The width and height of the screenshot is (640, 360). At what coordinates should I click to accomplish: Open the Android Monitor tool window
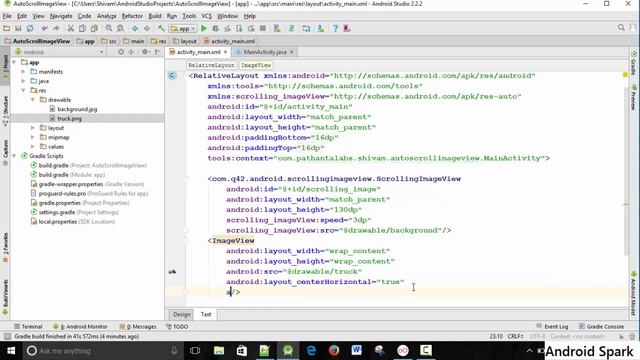80,327
